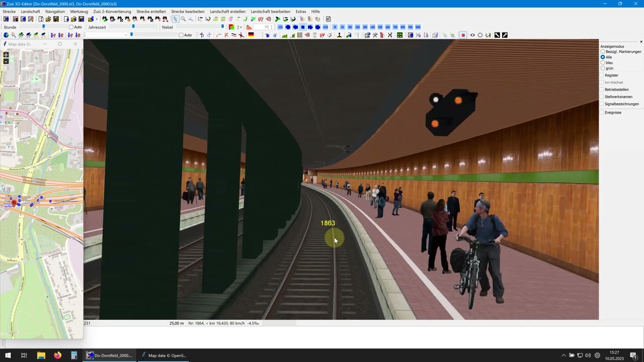Open dropdown arrow next to folder-star icon
The width and height of the screenshot is (644, 362).
pyautogui.click(x=97, y=19)
